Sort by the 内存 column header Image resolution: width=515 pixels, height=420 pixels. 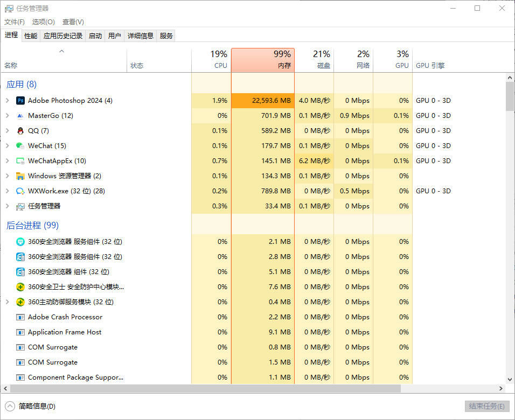263,60
